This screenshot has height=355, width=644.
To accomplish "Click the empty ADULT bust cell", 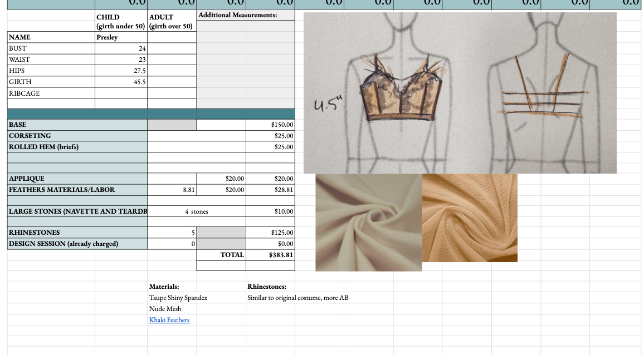I will click(x=172, y=48).
